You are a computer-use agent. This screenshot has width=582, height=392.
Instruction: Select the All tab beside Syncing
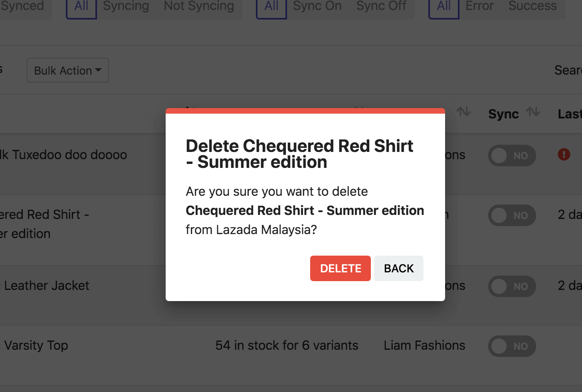(81, 6)
